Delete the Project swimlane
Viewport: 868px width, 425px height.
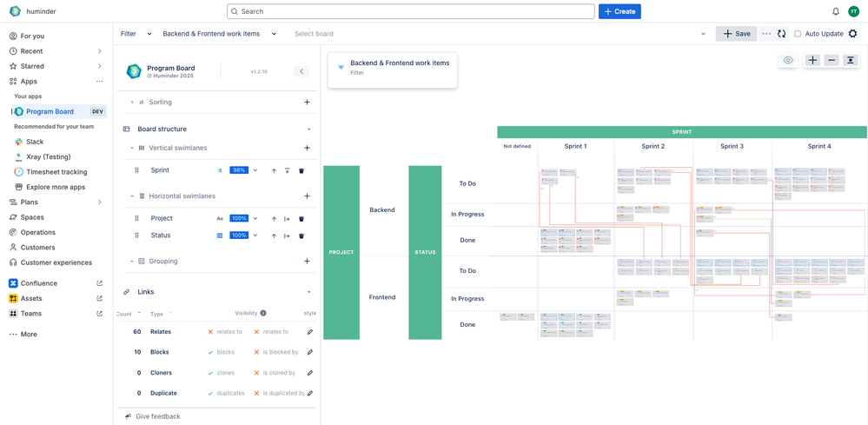[x=301, y=219]
